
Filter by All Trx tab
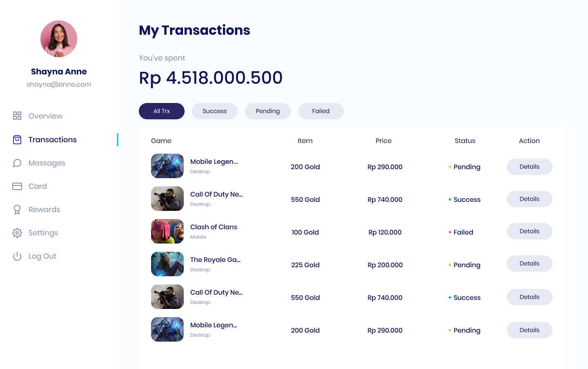(162, 111)
